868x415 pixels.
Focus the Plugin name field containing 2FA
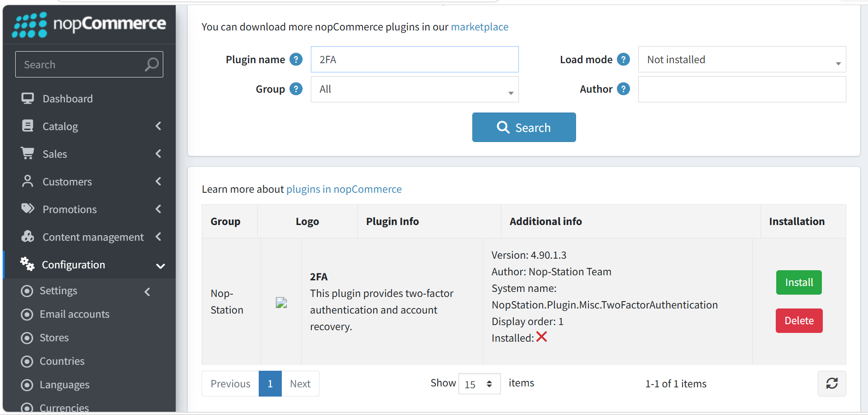point(415,59)
